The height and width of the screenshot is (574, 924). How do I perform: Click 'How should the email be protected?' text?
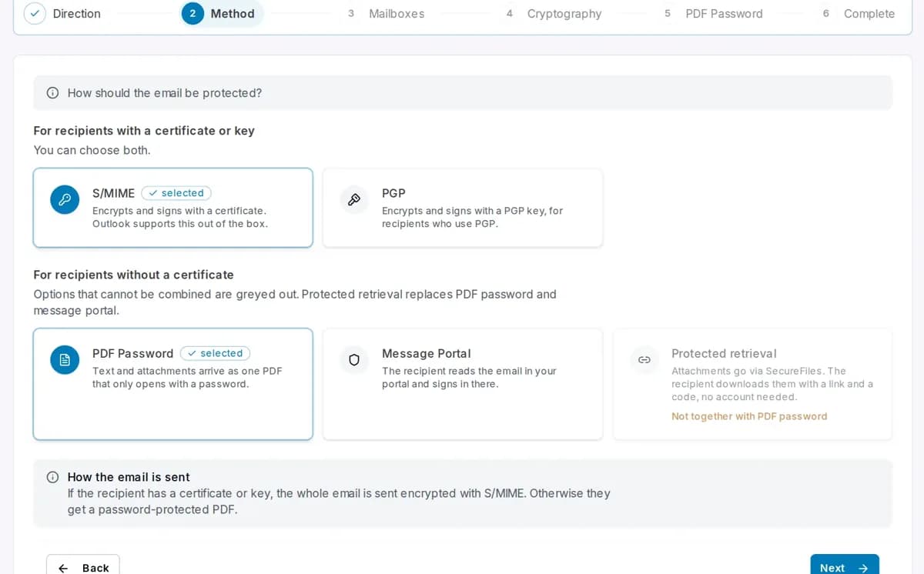click(165, 93)
